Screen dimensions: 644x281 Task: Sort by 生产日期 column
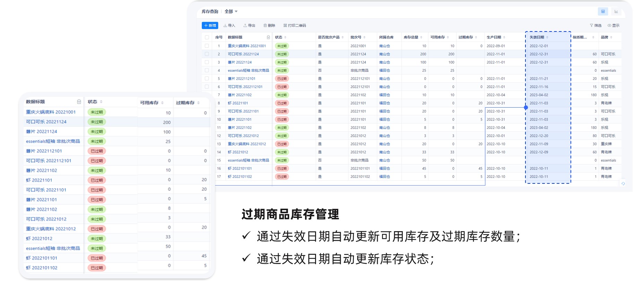(504, 37)
